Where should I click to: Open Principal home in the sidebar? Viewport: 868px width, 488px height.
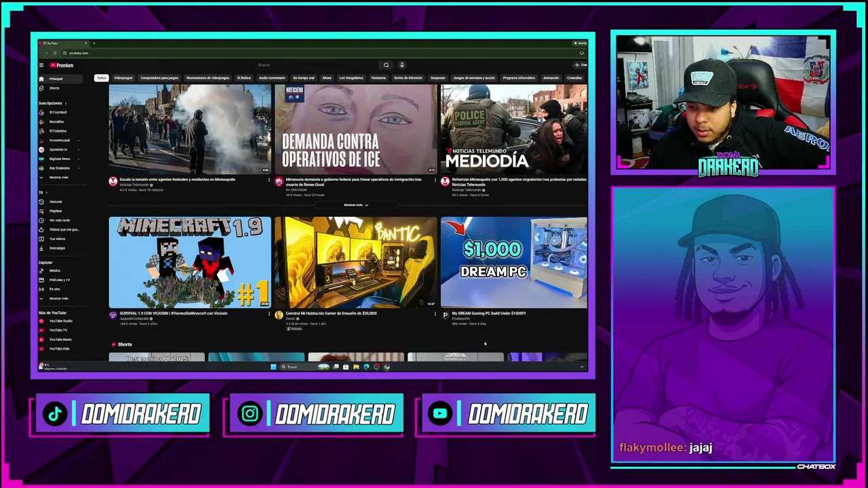point(60,79)
